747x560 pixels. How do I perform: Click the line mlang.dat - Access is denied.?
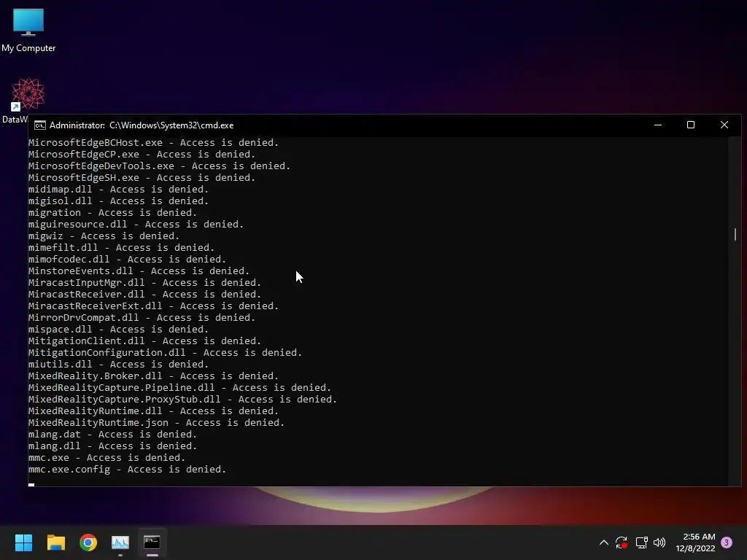pyautogui.click(x=112, y=435)
